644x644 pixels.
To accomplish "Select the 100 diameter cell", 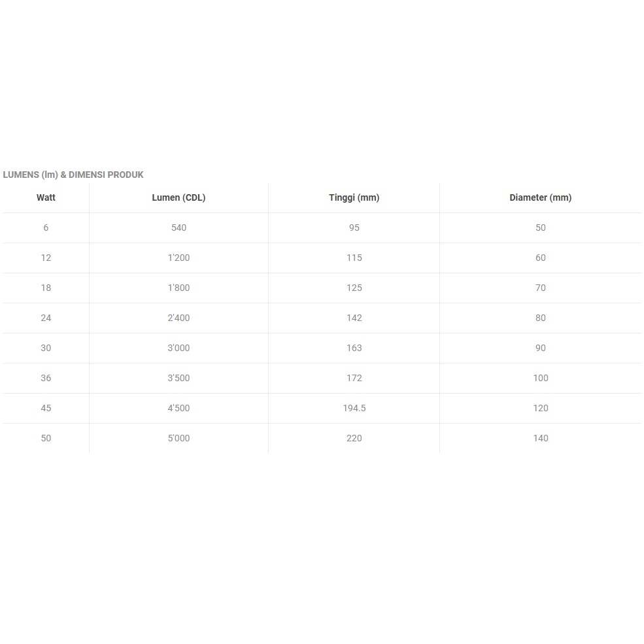I will 540,378.
